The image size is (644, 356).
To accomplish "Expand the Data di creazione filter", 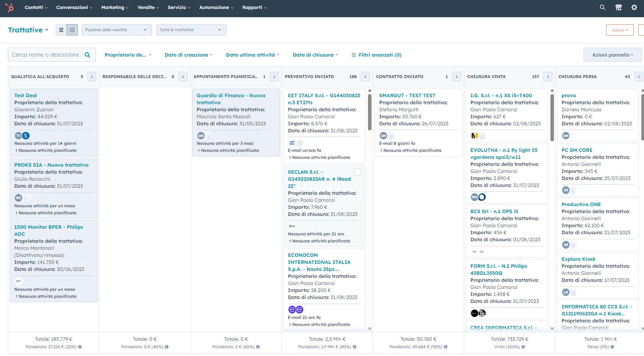I will click(x=188, y=55).
